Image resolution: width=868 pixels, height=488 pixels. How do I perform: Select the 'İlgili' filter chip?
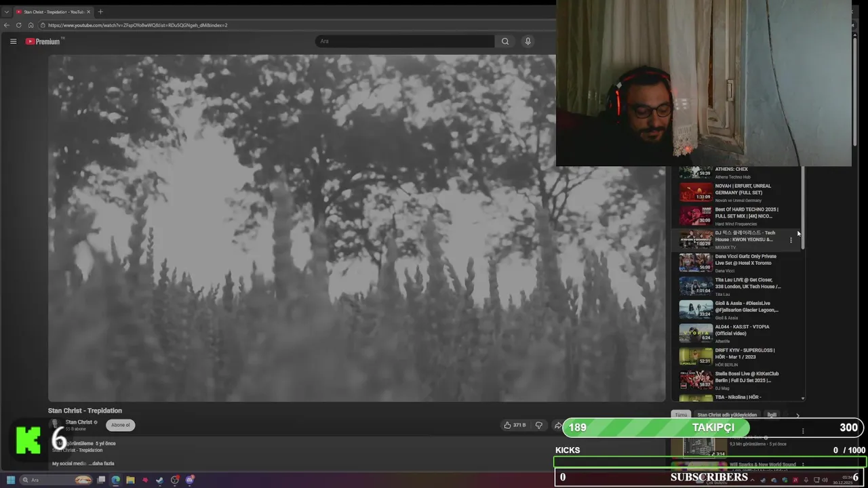[772, 415]
